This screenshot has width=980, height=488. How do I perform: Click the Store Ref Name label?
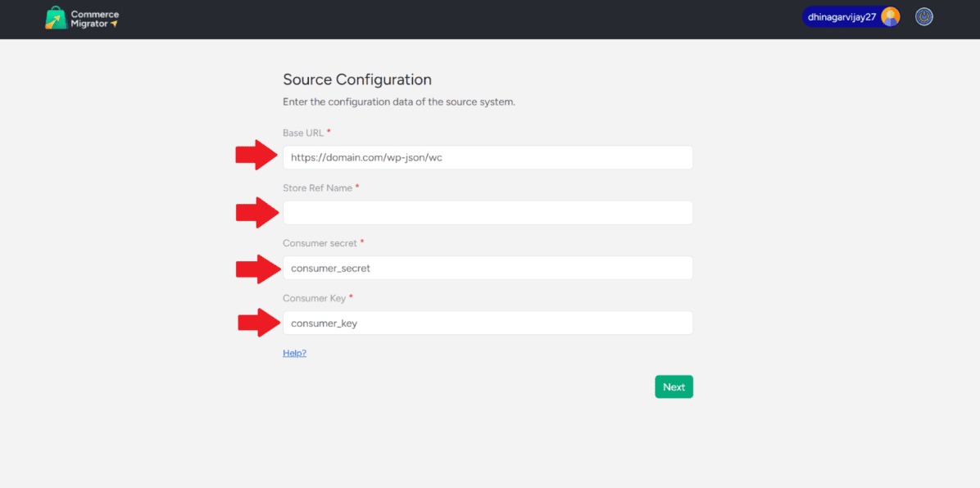click(x=317, y=188)
